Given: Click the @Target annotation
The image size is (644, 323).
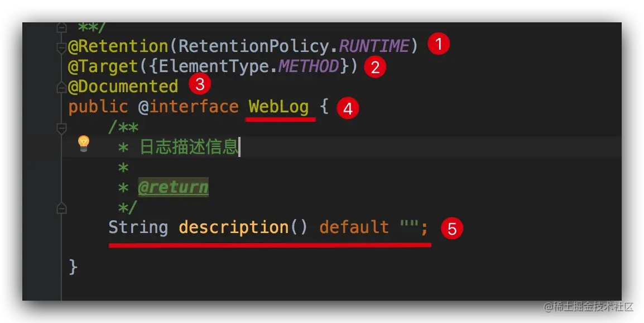Looking at the screenshot, I should pyautogui.click(x=103, y=66).
